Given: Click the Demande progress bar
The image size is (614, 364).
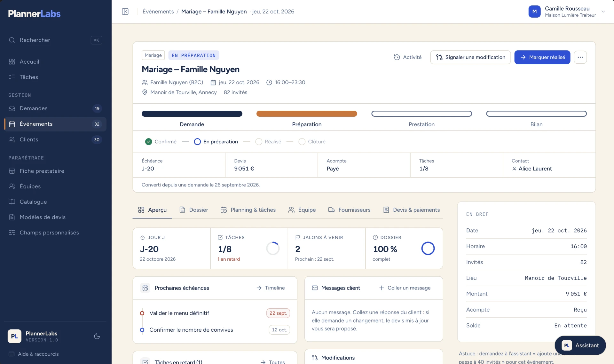Looking at the screenshot, I should (x=192, y=114).
